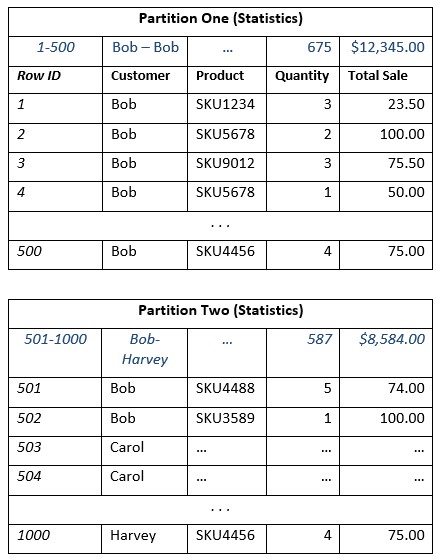Select the $8,584.00 total statistic
Viewport: 440px width, 560px height.
pyautogui.click(x=392, y=339)
